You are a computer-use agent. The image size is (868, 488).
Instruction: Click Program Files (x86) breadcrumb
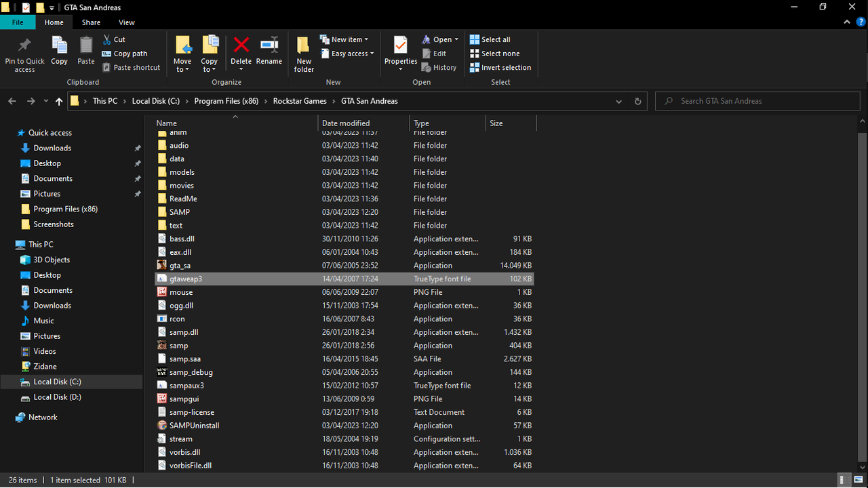point(226,101)
